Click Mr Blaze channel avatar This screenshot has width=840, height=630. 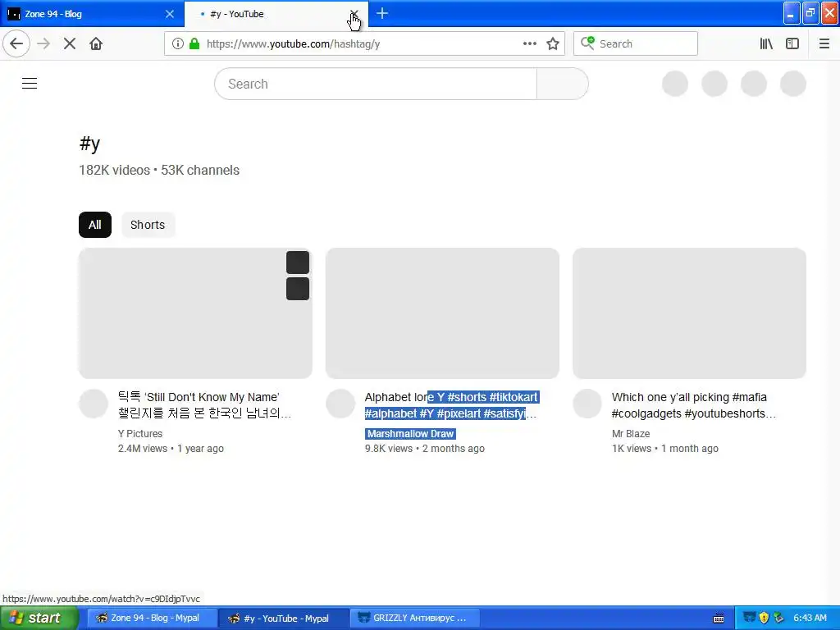click(587, 404)
